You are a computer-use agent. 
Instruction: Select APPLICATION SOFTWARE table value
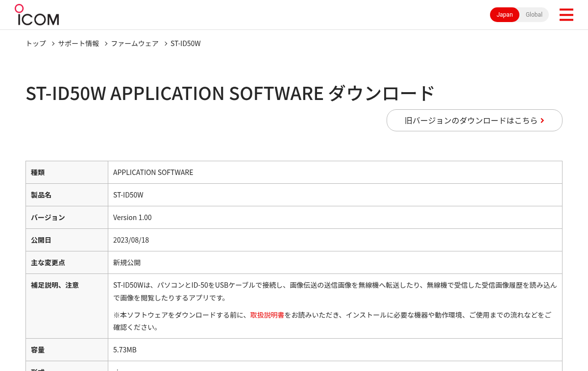tap(153, 172)
